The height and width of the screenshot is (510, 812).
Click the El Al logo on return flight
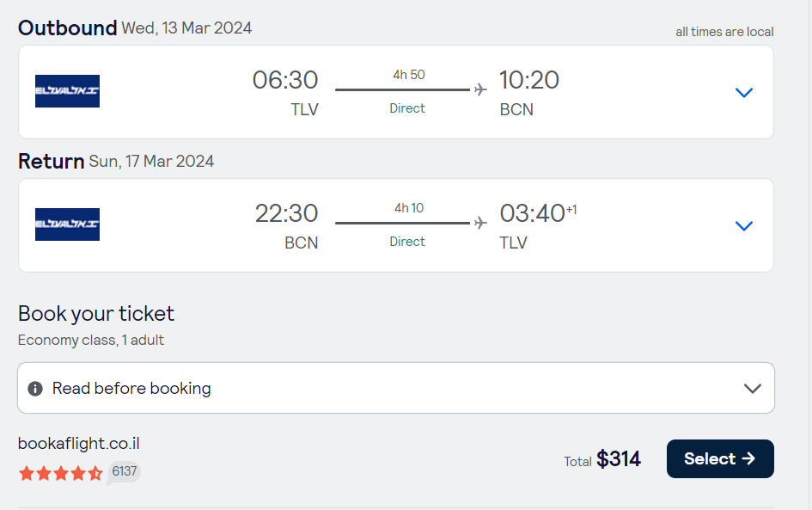tap(67, 224)
